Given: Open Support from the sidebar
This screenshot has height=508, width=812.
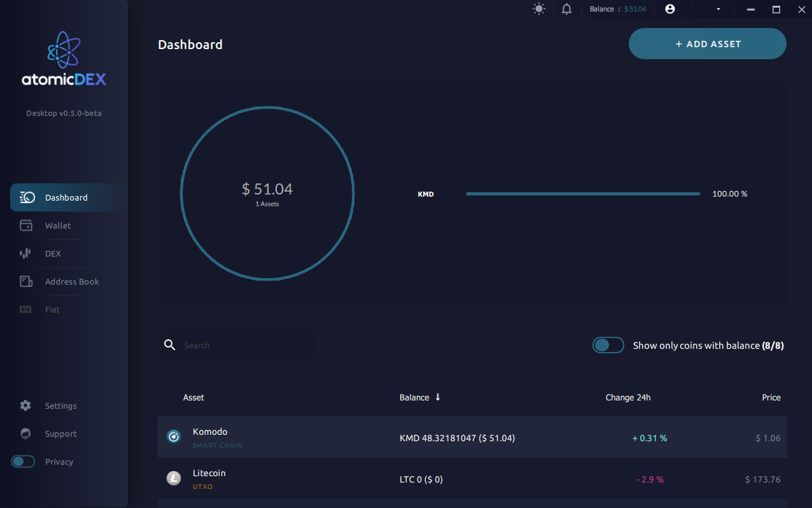Looking at the screenshot, I should click(60, 434).
